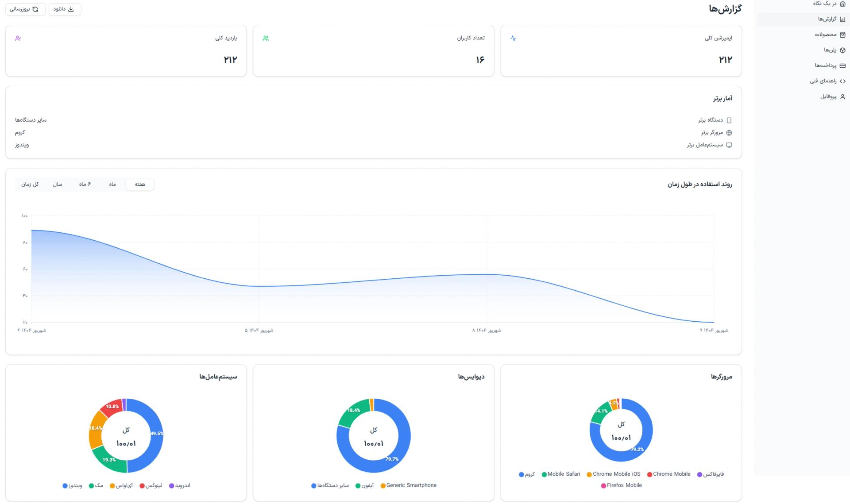The width and height of the screenshot is (850, 504).
Task: Select the ۶ ماه time range
Action: (85, 184)
